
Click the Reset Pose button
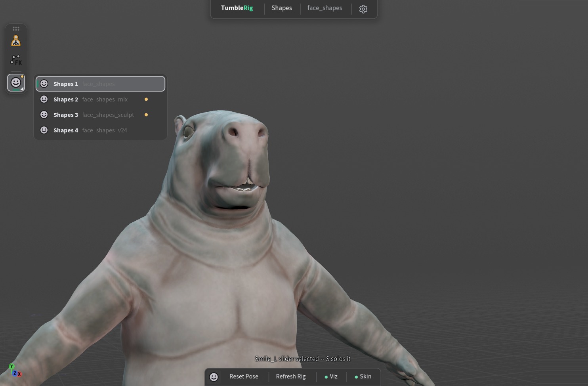click(244, 376)
